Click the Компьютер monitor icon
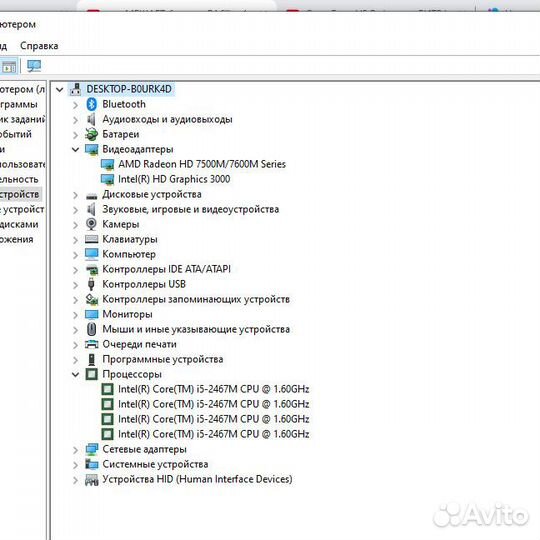 click(x=91, y=254)
